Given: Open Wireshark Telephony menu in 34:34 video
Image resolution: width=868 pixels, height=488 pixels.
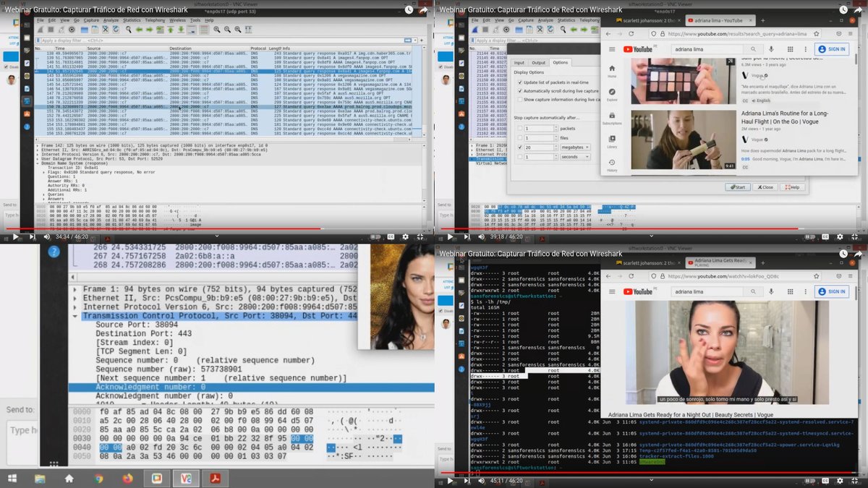Looking at the screenshot, I should click(155, 20).
